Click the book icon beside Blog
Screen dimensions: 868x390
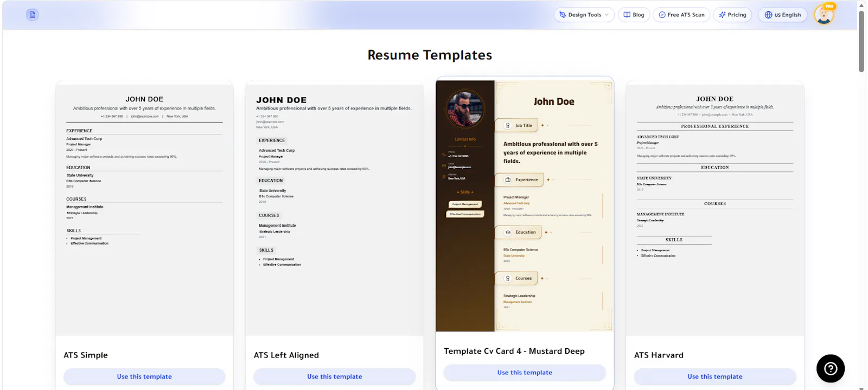coord(627,15)
